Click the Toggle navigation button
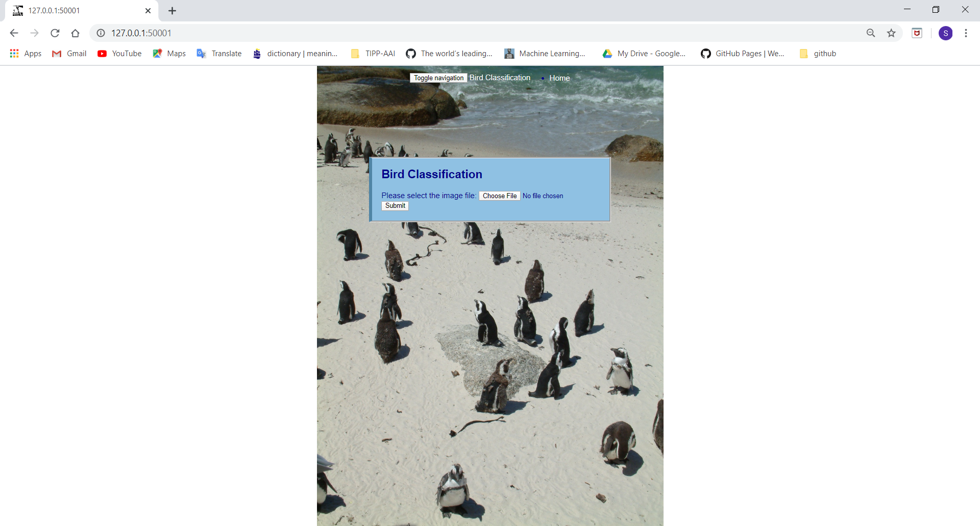The height and width of the screenshot is (526, 980). tap(438, 78)
